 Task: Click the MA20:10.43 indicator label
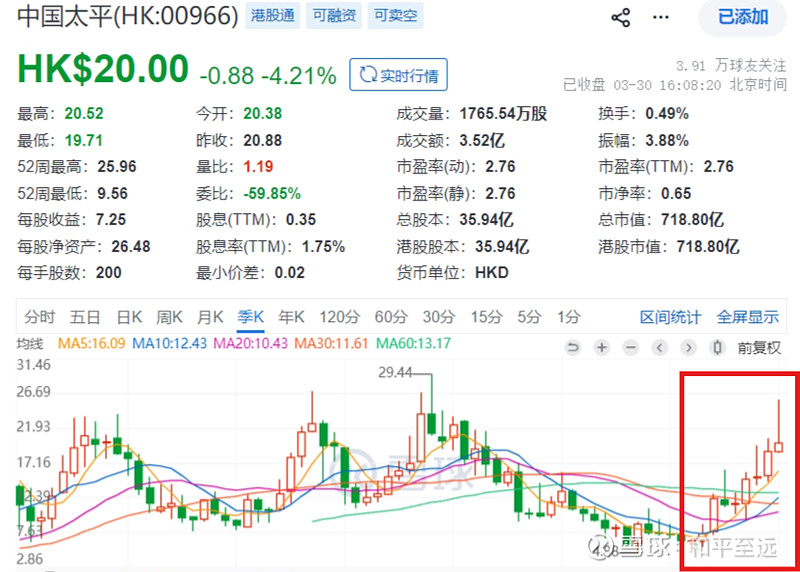point(251,343)
